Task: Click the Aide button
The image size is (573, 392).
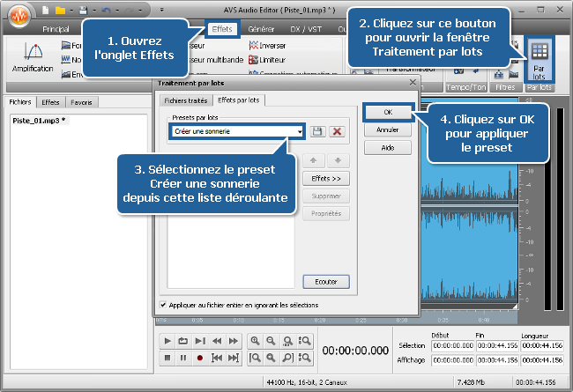Action: click(x=388, y=148)
